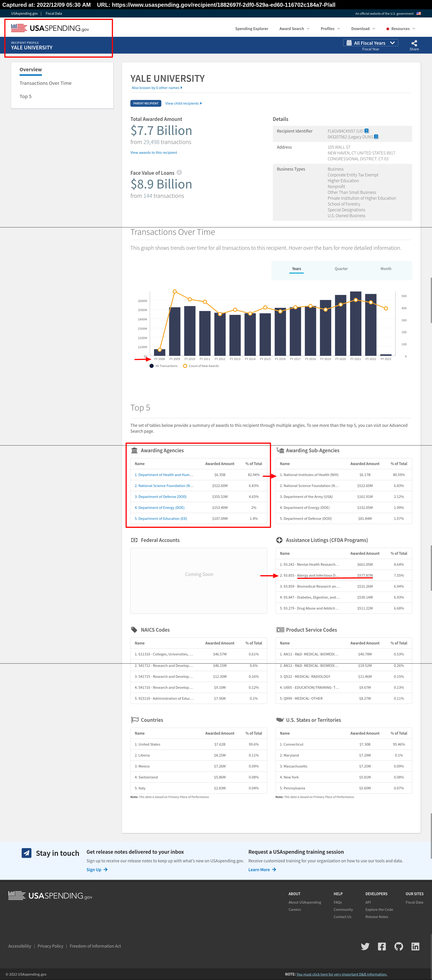Jump to Top 5 in sidebar

point(25,97)
